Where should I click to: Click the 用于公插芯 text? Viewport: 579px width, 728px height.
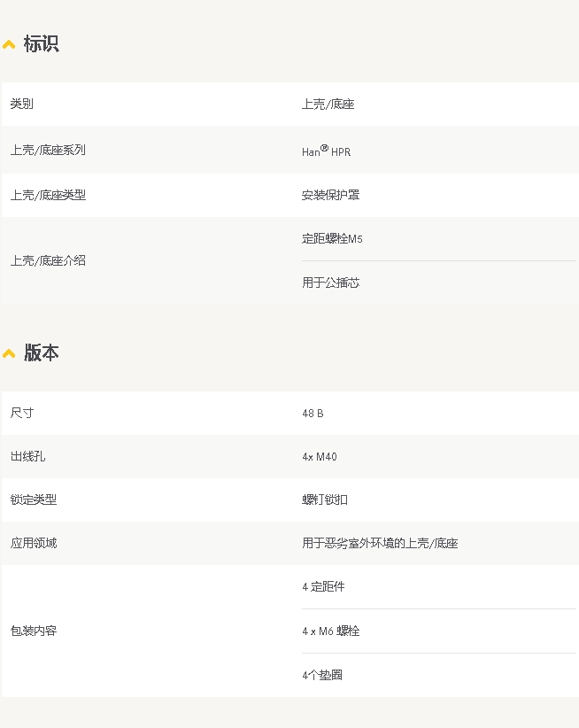coord(330,283)
